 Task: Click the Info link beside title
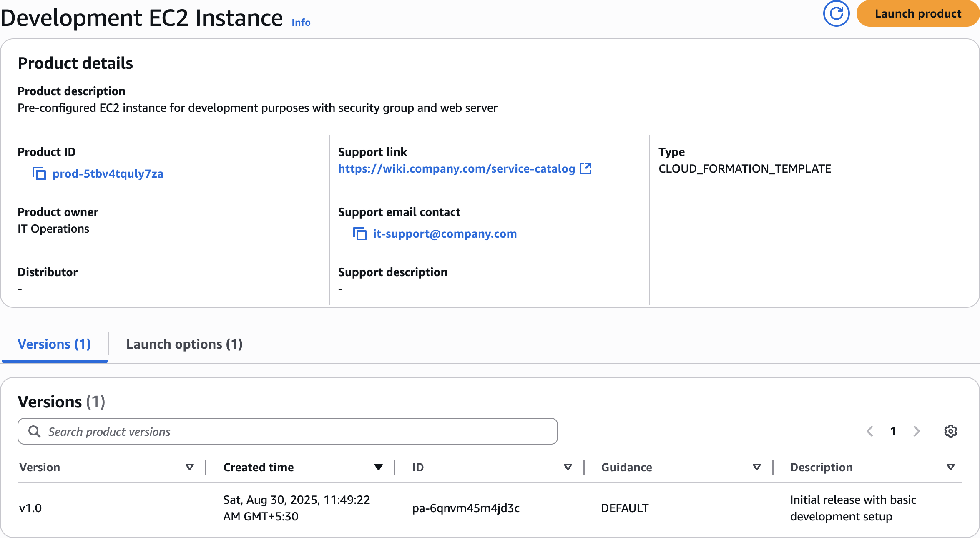tap(301, 23)
